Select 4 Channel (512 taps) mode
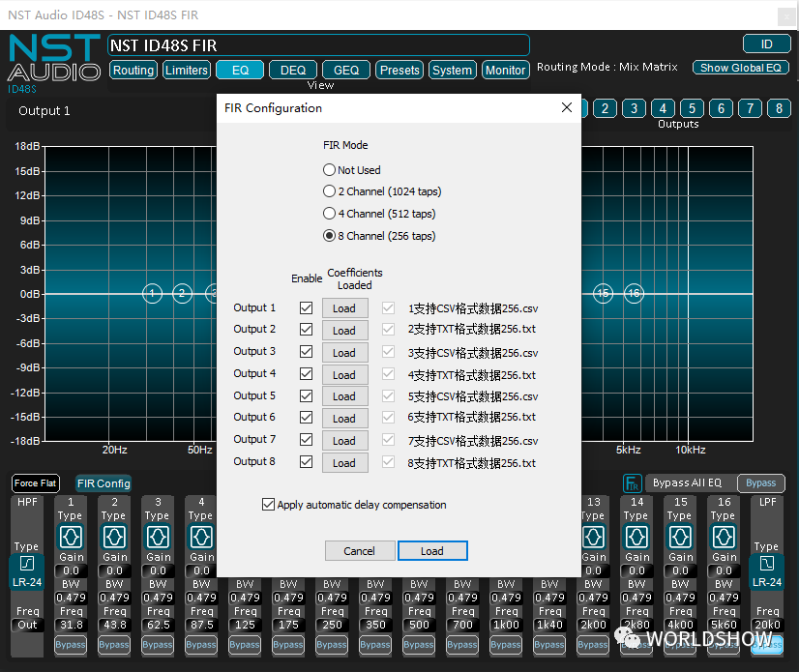Viewport: 799px width, 672px height. pos(329,214)
